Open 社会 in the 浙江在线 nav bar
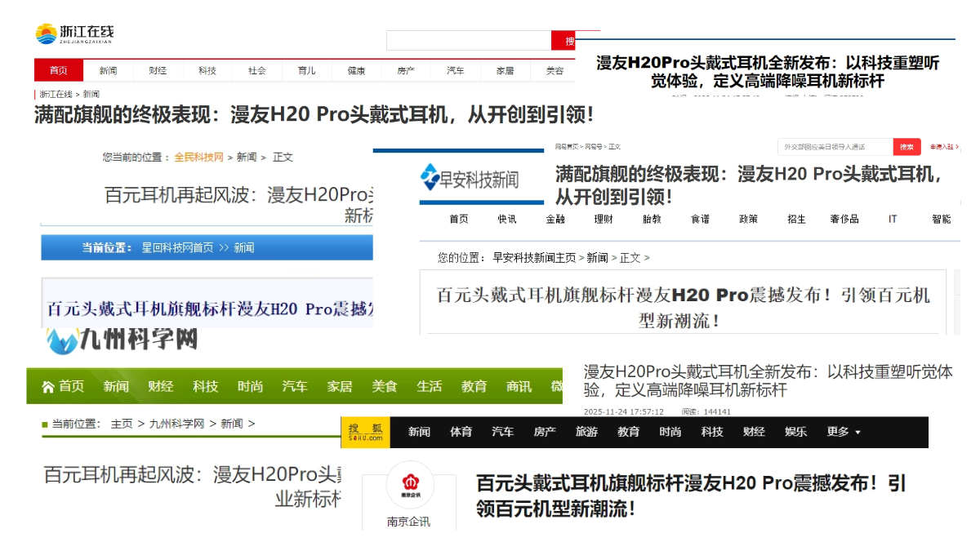This screenshot has width=980, height=551. pos(257,70)
